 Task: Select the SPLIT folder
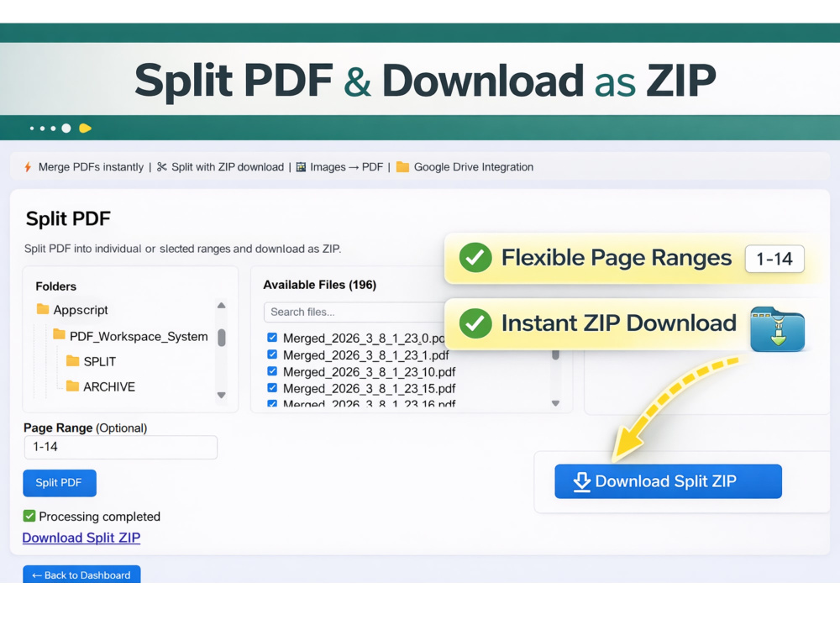tap(100, 361)
